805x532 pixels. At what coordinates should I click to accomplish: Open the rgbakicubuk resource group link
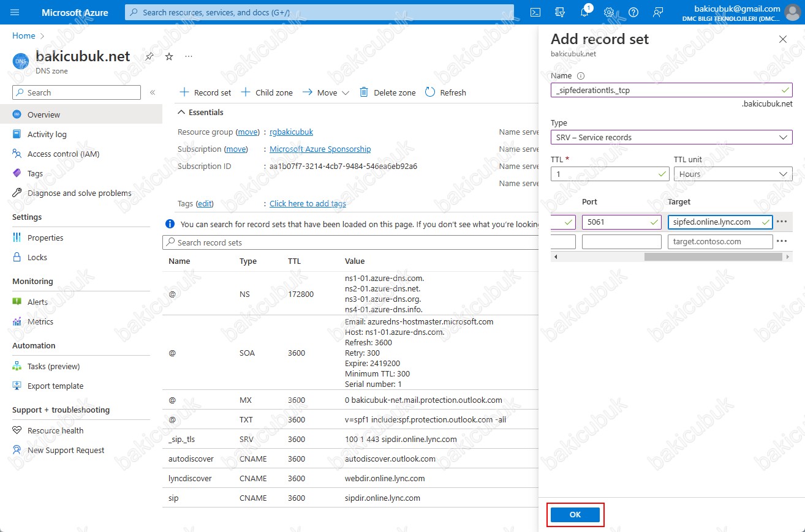pos(291,132)
